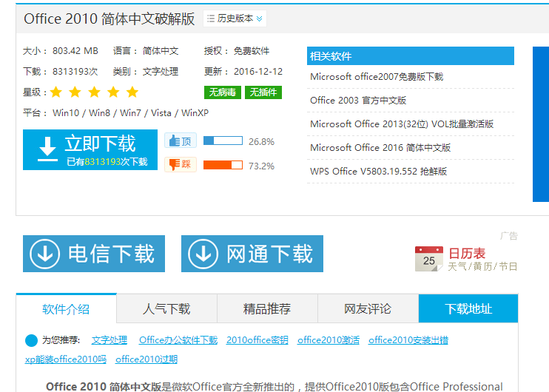Image resolution: width=549 pixels, height=392 pixels.
Task: Click the page title Office 2010 简体中文破解版
Action: pyautogui.click(x=110, y=18)
